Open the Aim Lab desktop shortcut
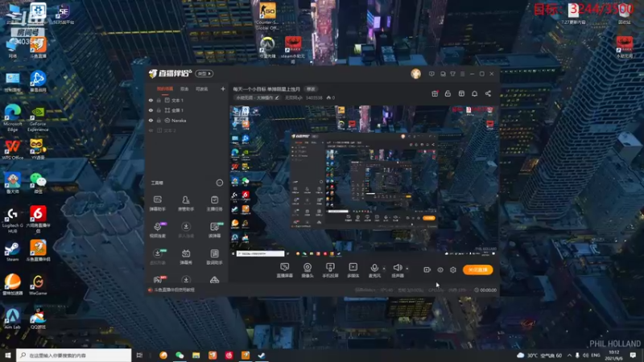 tap(12, 318)
